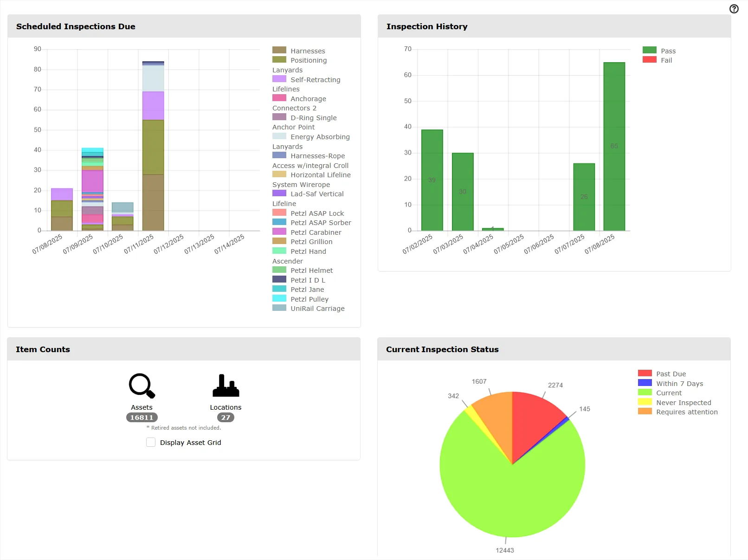Toggle the Petzl Pulley legend entry
Image resolution: width=748 pixels, height=560 pixels.
(300, 299)
